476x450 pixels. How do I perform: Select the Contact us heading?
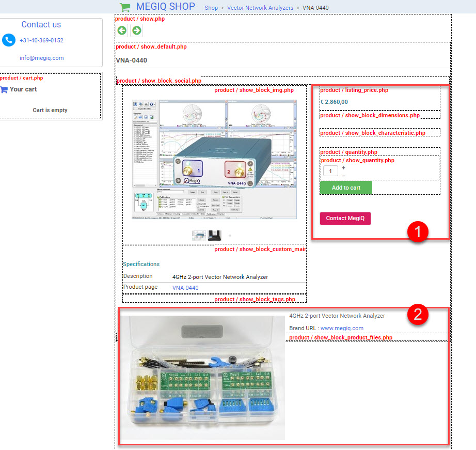[x=41, y=25]
